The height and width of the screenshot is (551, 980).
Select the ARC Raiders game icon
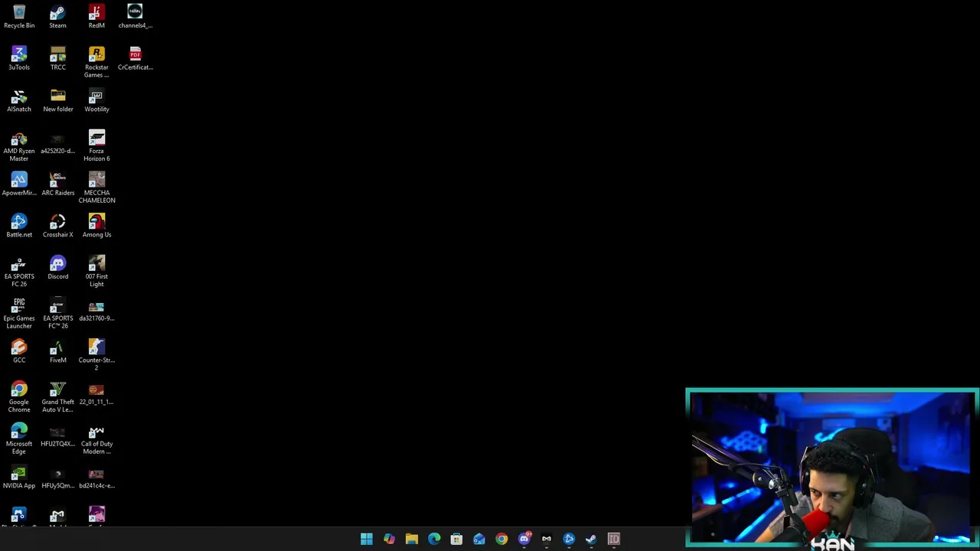click(57, 184)
